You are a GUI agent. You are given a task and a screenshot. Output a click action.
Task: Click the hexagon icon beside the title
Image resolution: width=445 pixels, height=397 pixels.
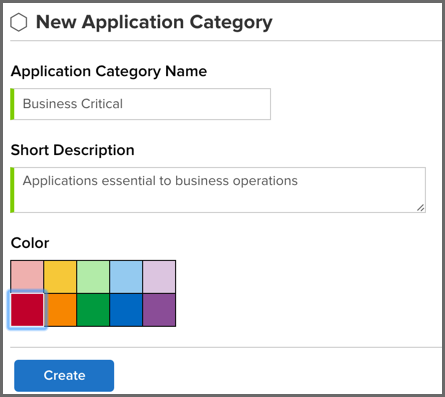coord(19,23)
